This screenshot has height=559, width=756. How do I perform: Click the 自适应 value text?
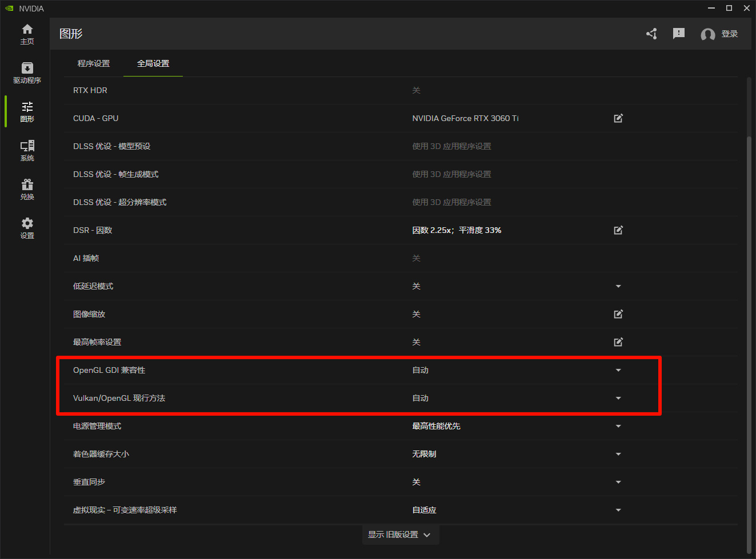pos(425,510)
